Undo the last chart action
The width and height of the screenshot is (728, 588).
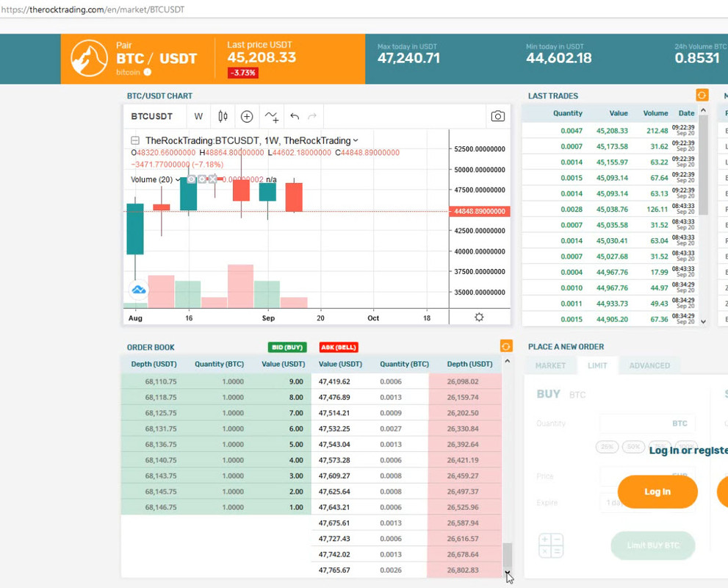pyautogui.click(x=295, y=116)
